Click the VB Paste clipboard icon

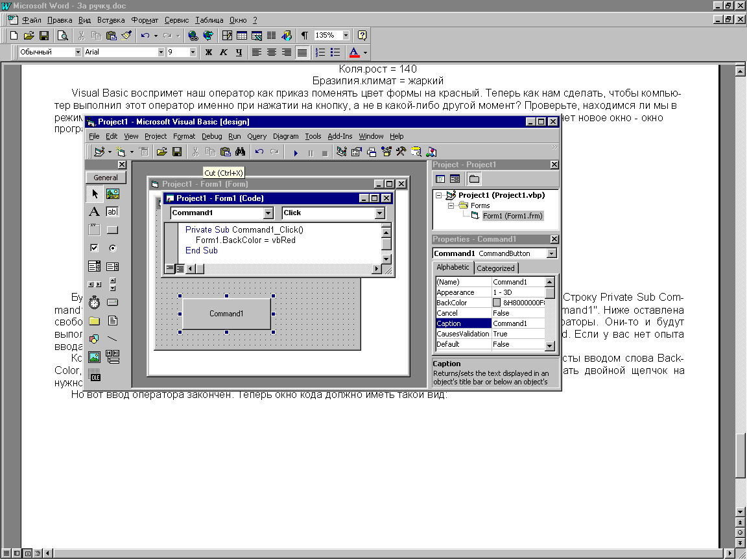226,152
